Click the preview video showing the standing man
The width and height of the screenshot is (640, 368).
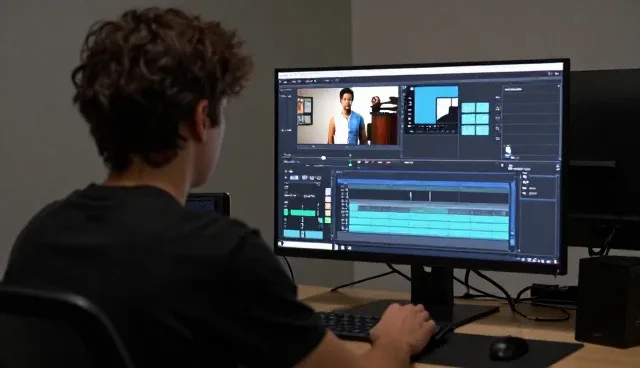coord(347,115)
